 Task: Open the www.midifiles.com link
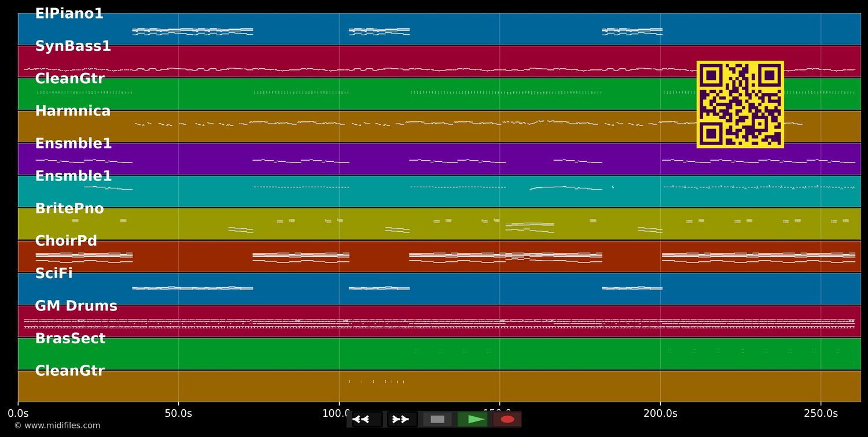57,425
